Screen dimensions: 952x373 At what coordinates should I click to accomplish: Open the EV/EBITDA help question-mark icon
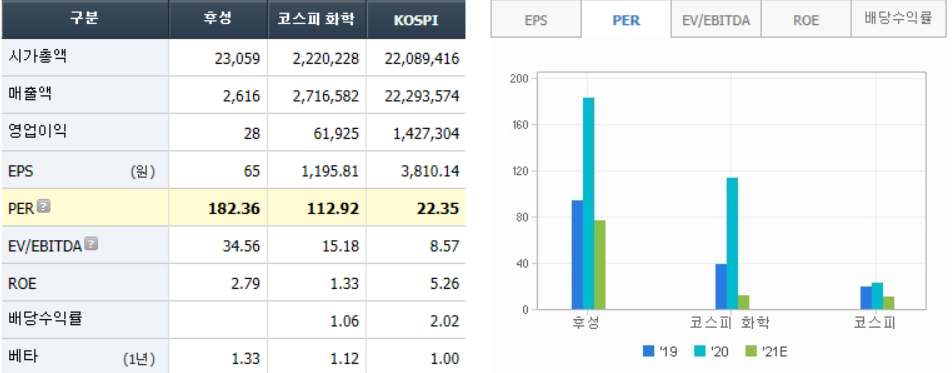tap(91, 244)
